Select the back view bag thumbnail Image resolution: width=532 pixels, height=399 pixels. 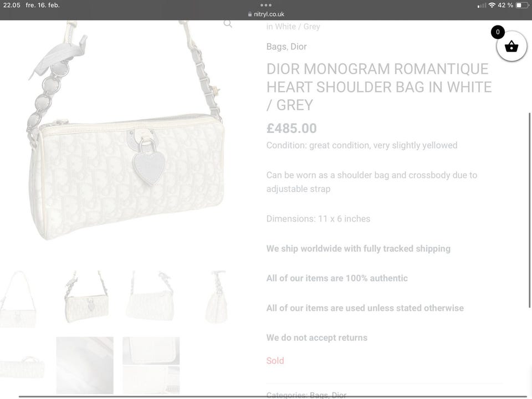tap(150, 296)
